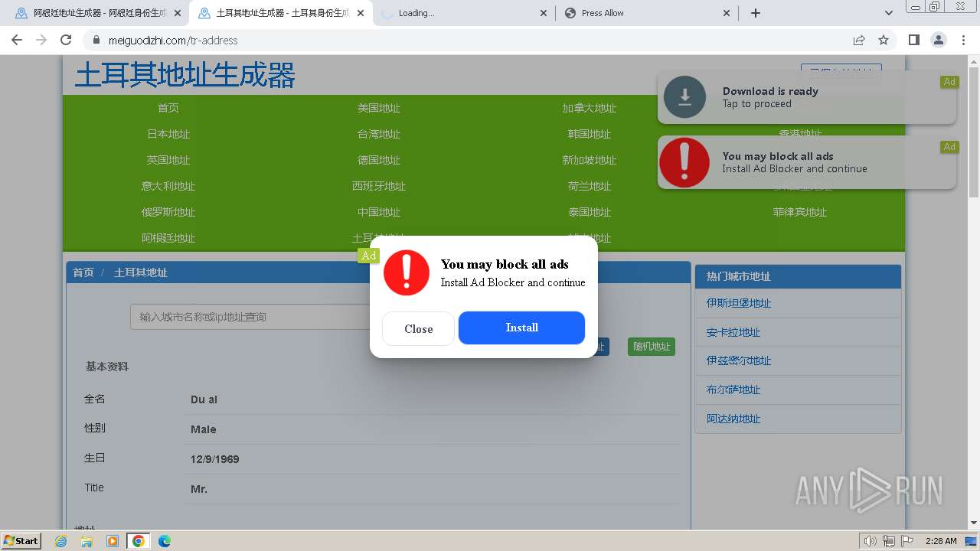Screen dimensions: 980x551
Task: Bookmark this page with star icon
Action: [x=884, y=40]
